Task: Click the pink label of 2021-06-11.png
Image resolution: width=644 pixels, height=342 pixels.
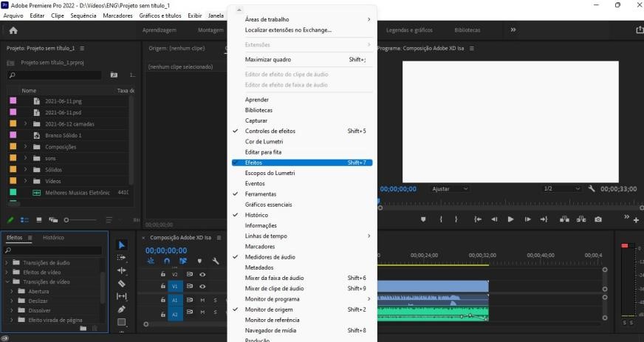Action: point(13,101)
